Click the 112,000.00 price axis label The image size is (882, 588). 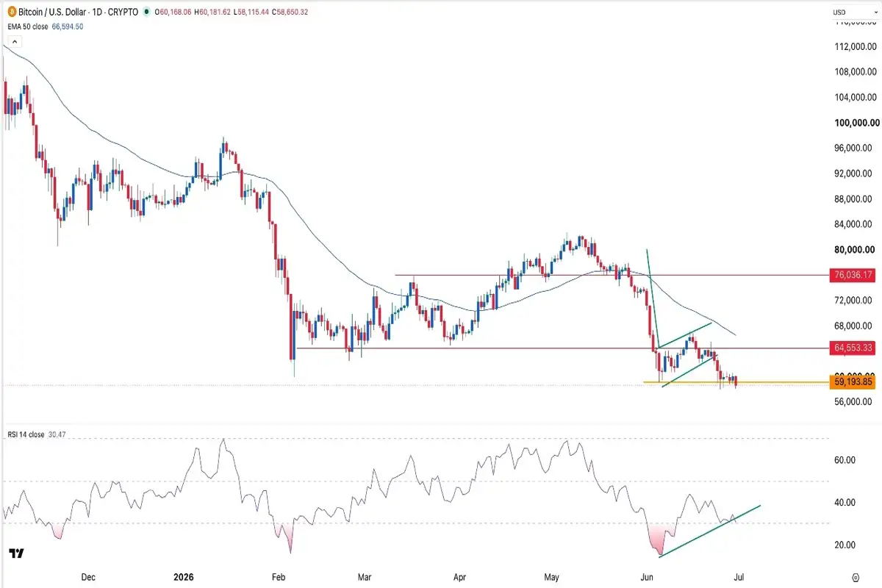click(x=854, y=47)
